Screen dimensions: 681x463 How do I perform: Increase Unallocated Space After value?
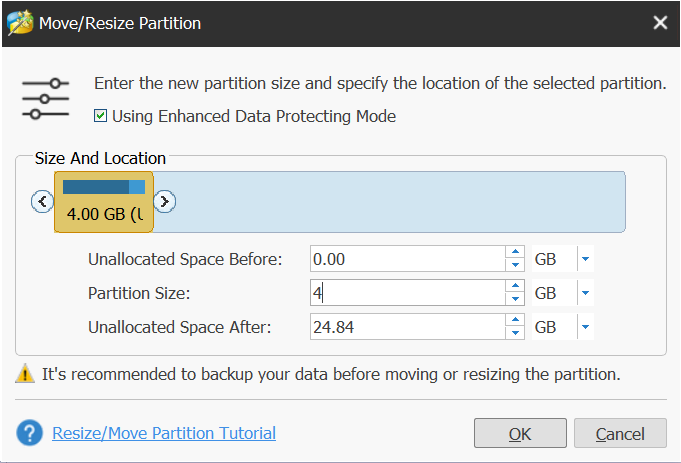(x=515, y=321)
